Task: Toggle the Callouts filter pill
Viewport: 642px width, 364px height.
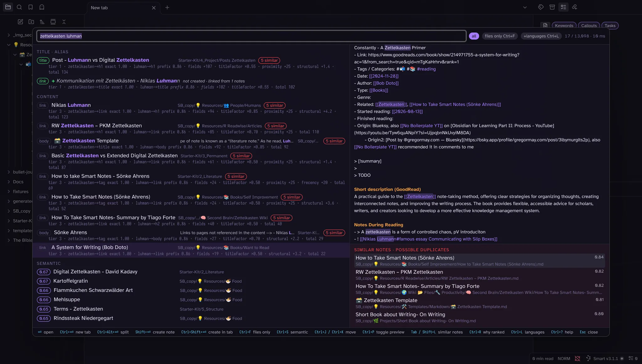Action: [x=589, y=26]
